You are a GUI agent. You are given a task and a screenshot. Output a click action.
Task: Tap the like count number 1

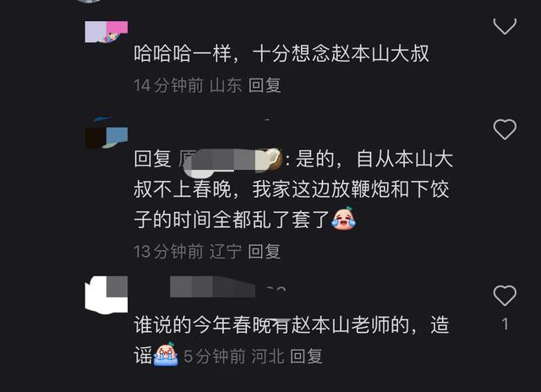(x=505, y=324)
